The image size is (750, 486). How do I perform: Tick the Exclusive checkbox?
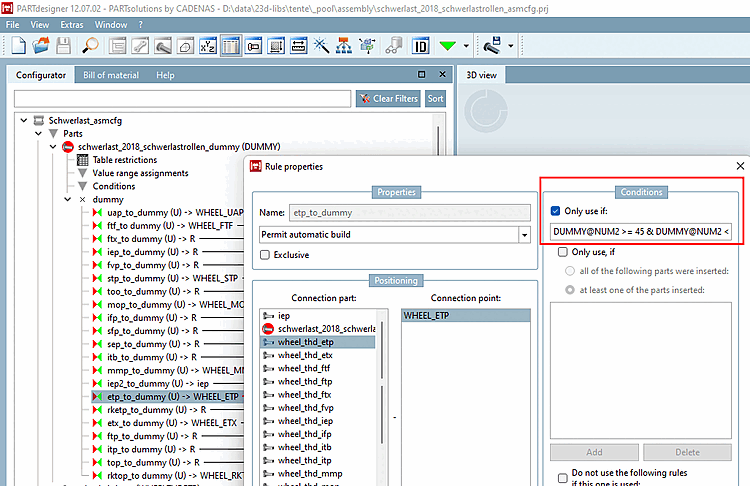click(265, 255)
